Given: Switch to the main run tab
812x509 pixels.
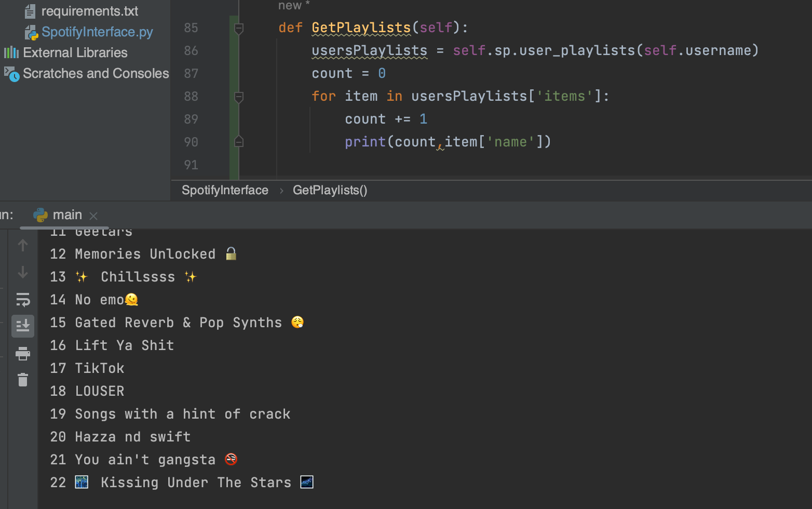Looking at the screenshot, I should (x=67, y=215).
